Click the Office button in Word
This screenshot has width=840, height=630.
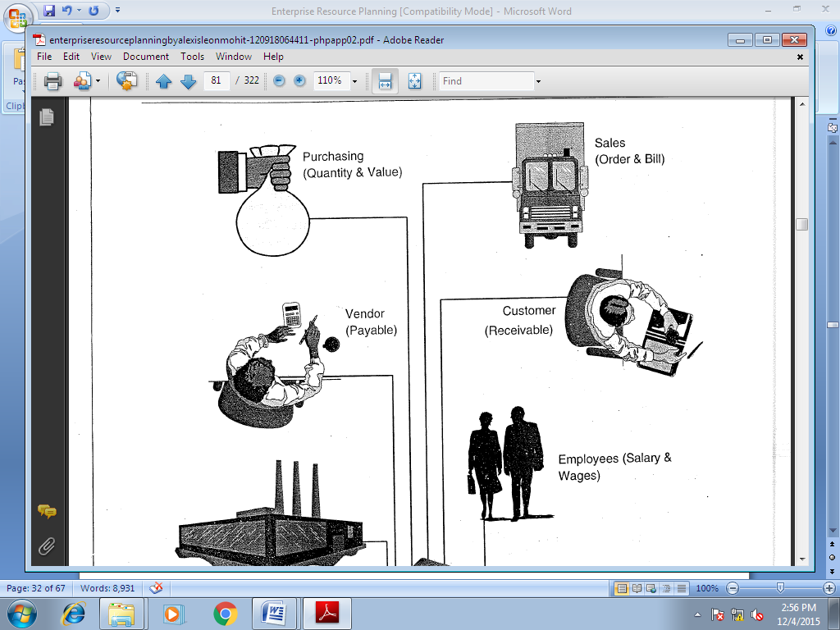point(16,18)
